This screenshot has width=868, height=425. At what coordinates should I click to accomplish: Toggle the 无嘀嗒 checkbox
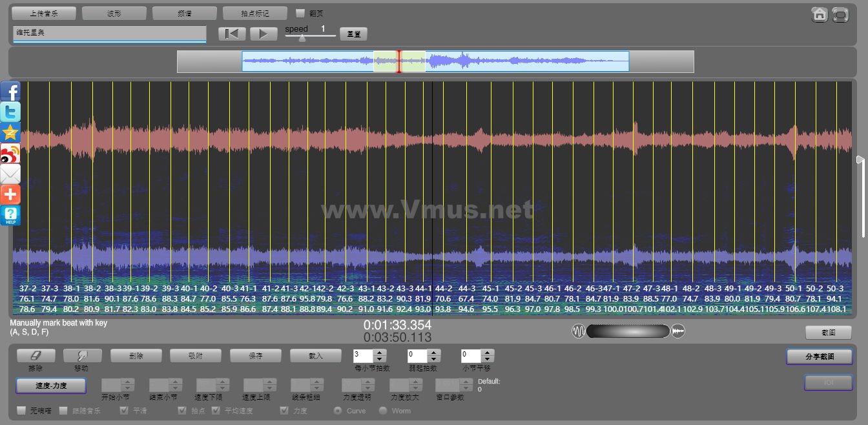21,411
